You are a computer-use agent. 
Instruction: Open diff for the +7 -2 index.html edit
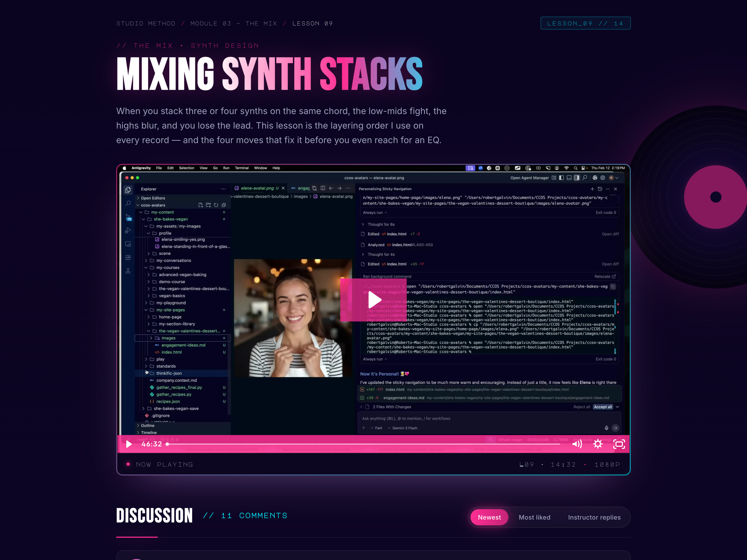tap(610, 234)
